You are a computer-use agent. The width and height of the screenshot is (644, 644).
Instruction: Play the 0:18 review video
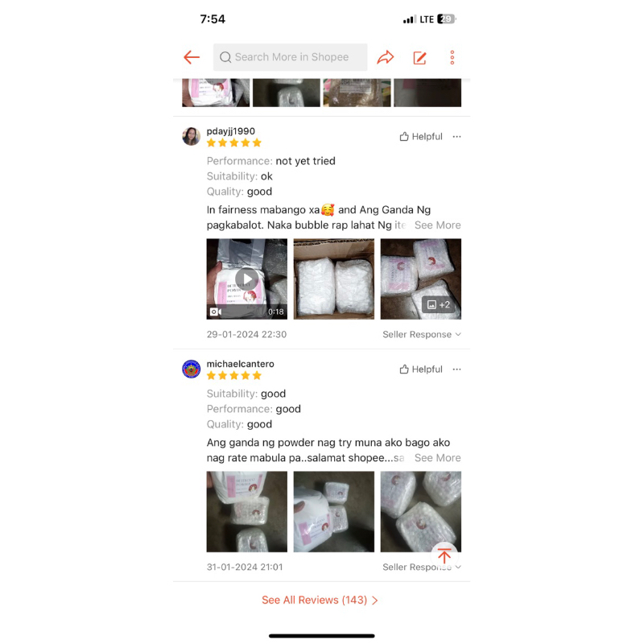[247, 279]
